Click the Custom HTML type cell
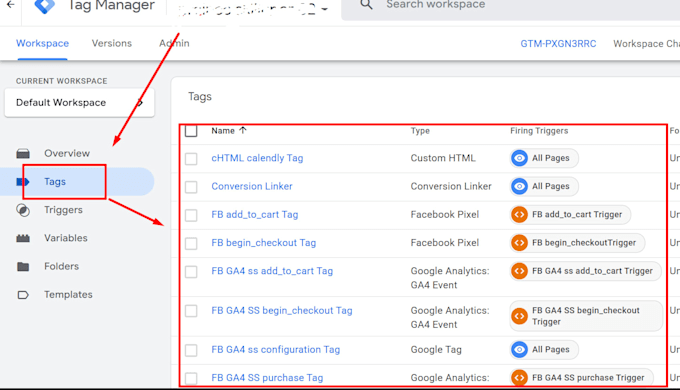 click(x=443, y=158)
